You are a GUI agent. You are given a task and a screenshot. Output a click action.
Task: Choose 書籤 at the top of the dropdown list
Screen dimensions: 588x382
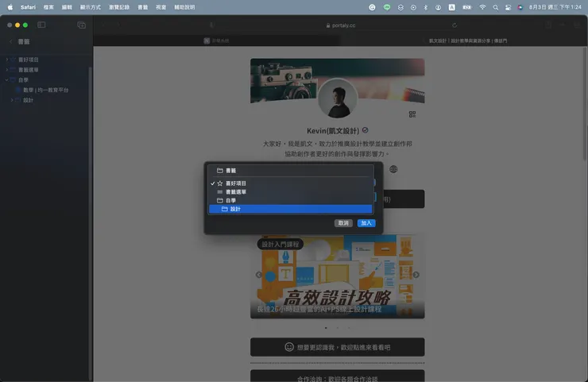point(291,171)
